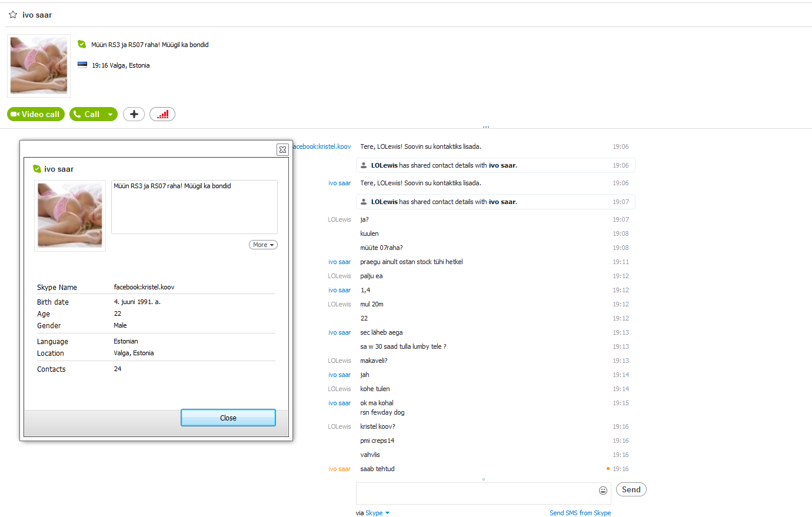Click the Skype Name value facebook:kristel.koov in dialog
812x517 pixels.
tap(144, 287)
